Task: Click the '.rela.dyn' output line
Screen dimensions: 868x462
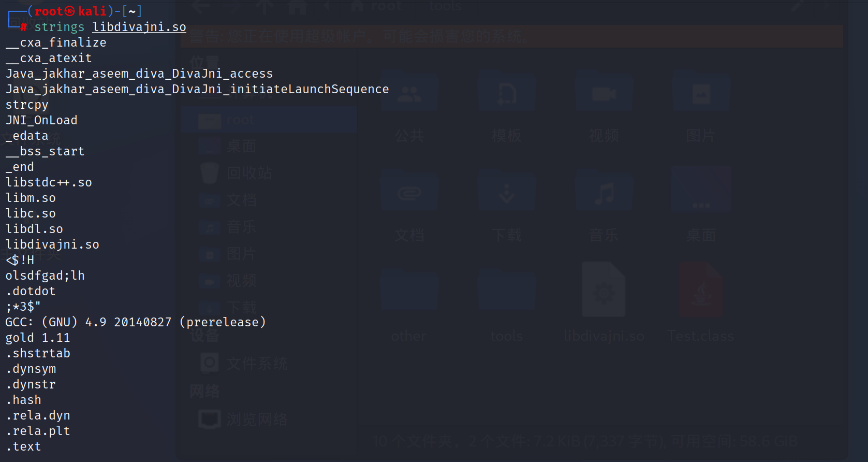Action: click(38, 415)
